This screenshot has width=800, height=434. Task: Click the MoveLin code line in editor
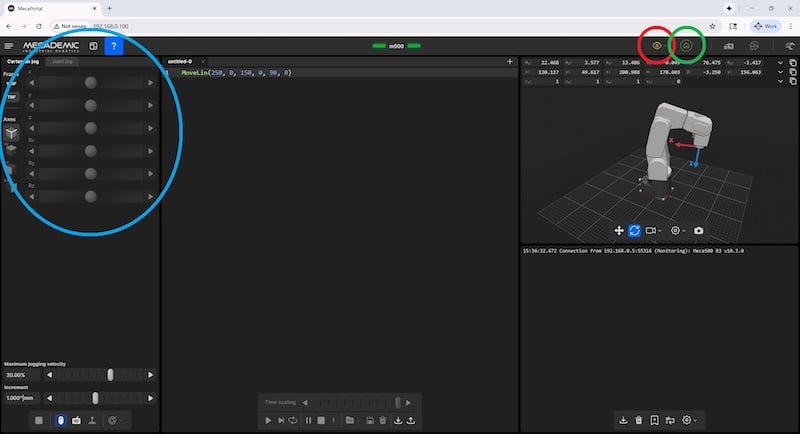pos(236,73)
